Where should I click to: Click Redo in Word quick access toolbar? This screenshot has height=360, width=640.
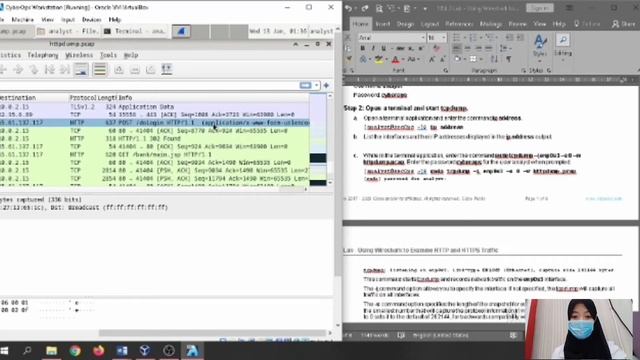365,8
